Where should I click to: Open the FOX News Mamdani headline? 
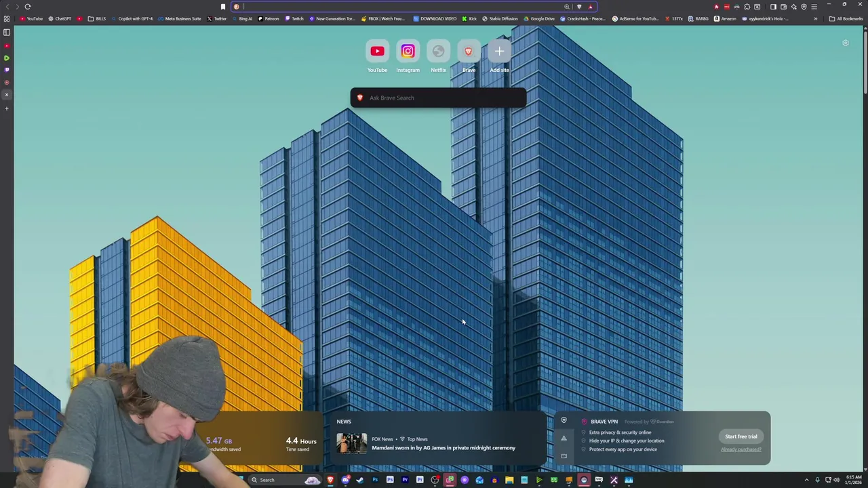coord(443,448)
